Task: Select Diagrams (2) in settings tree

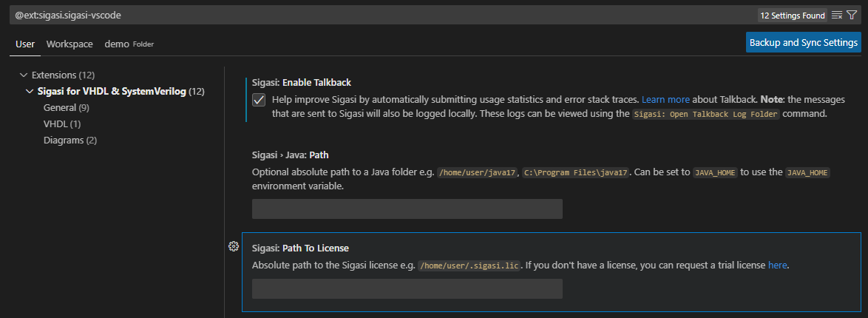Action: coord(70,141)
